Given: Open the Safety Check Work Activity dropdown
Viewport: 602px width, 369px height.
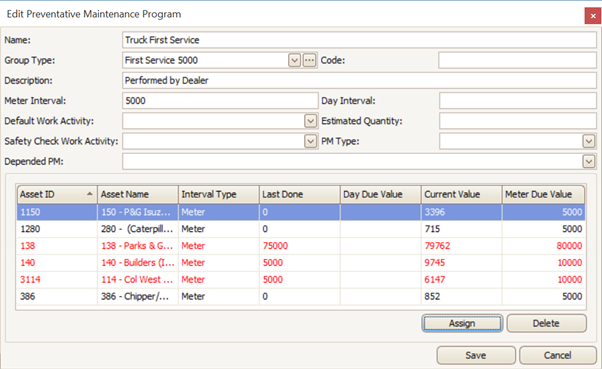Looking at the screenshot, I should (311, 141).
